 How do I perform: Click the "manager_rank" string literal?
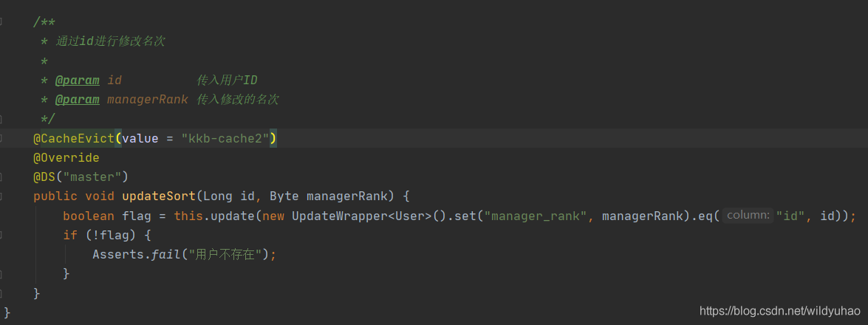point(536,216)
